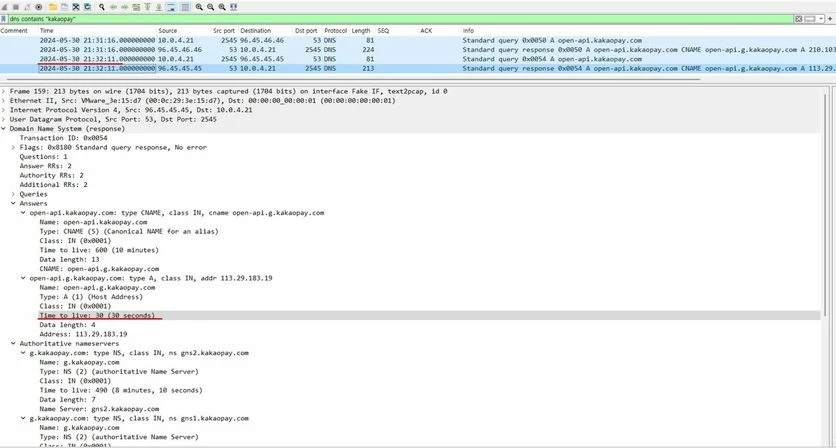Jump to the first packet
This screenshot has height=448, width=836.
(x=147, y=7)
